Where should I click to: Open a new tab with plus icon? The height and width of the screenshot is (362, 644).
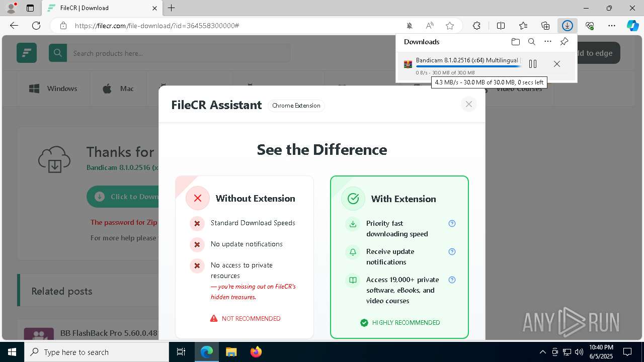click(x=172, y=8)
